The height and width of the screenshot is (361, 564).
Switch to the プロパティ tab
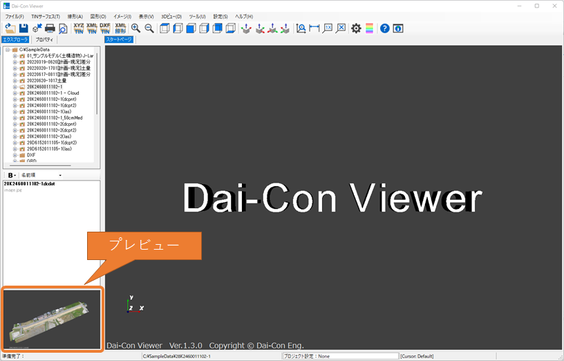pos(44,40)
